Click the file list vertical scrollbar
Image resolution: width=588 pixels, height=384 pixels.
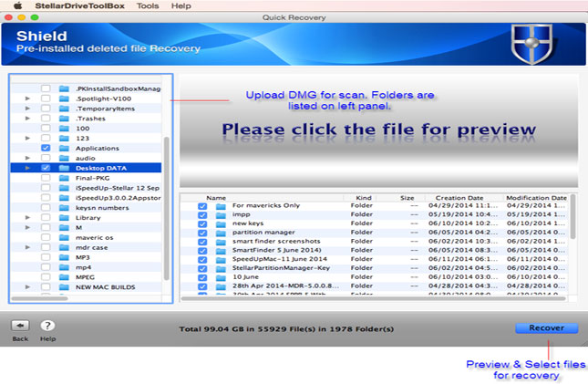573,217
